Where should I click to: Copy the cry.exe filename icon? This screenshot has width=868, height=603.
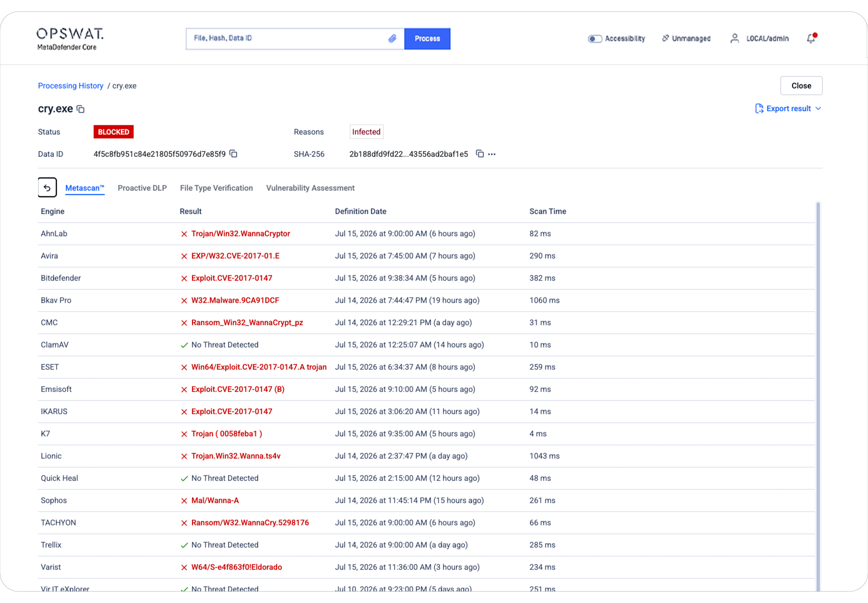click(81, 109)
